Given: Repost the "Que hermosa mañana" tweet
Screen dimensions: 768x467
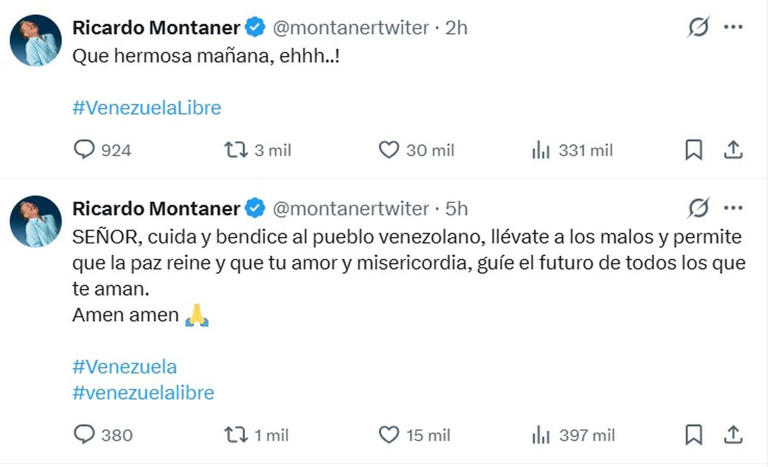Looking at the screenshot, I should click(x=235, y=150).
